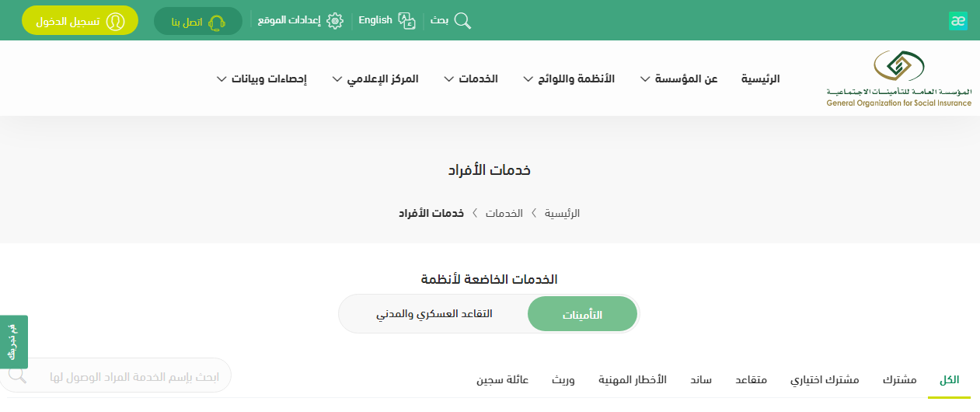Click the language translate icon beside English
Image resolution: width=980 pixels, height=412 pixels.
[x=407, y=21]
